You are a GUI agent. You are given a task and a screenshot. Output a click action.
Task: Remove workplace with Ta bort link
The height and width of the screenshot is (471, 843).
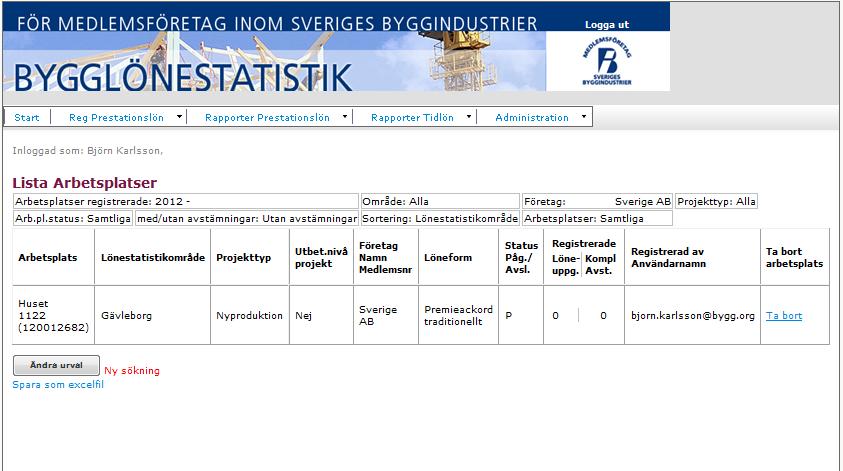point(784,316)
